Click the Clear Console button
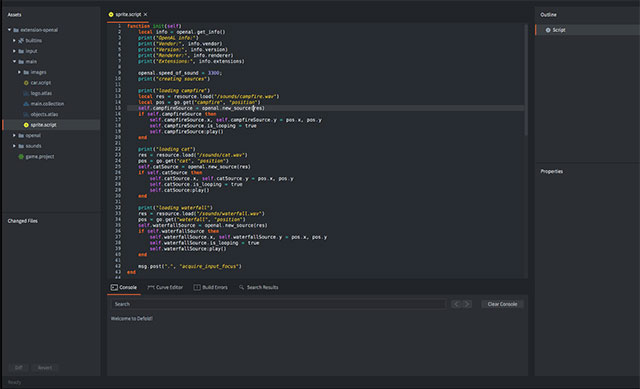The height and width of the screenshot is (389, 640). (502, 304)
